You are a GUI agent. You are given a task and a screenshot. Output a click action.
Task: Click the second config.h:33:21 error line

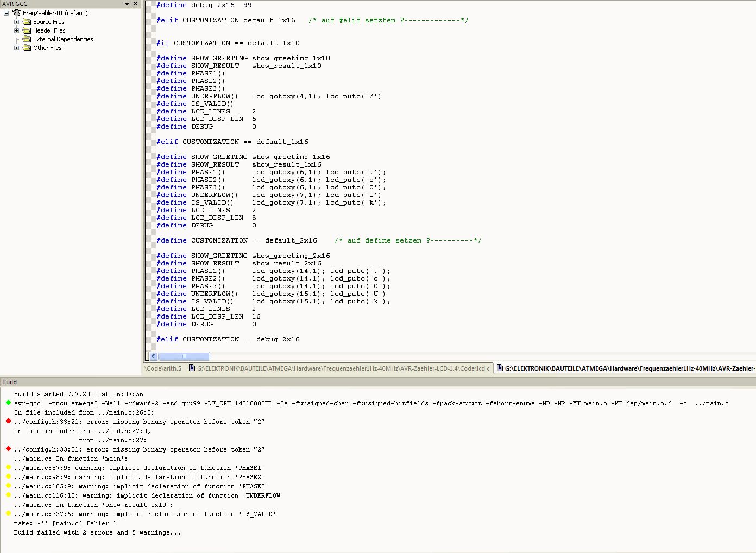point(140,449)
